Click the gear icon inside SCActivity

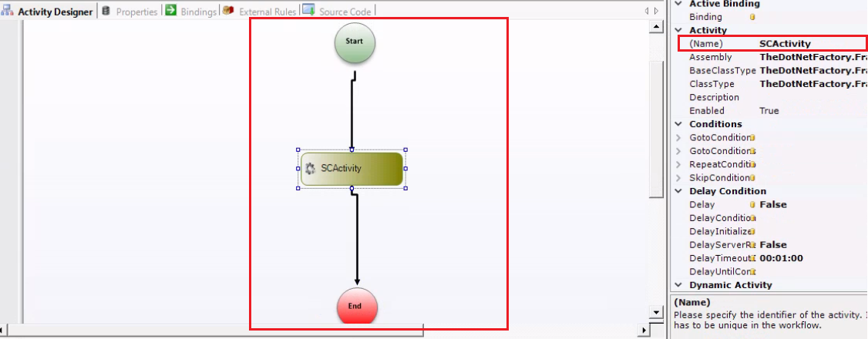pos(310,169)
